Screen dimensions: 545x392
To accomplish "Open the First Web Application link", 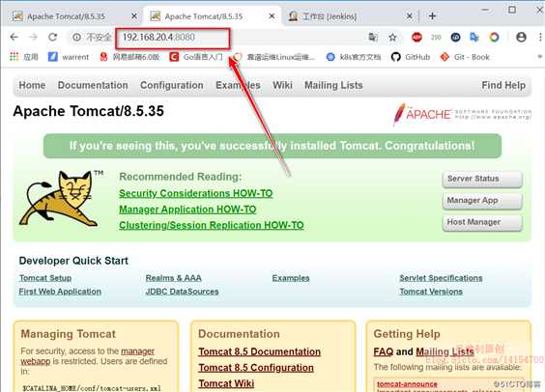I will [x=60, y=292].
